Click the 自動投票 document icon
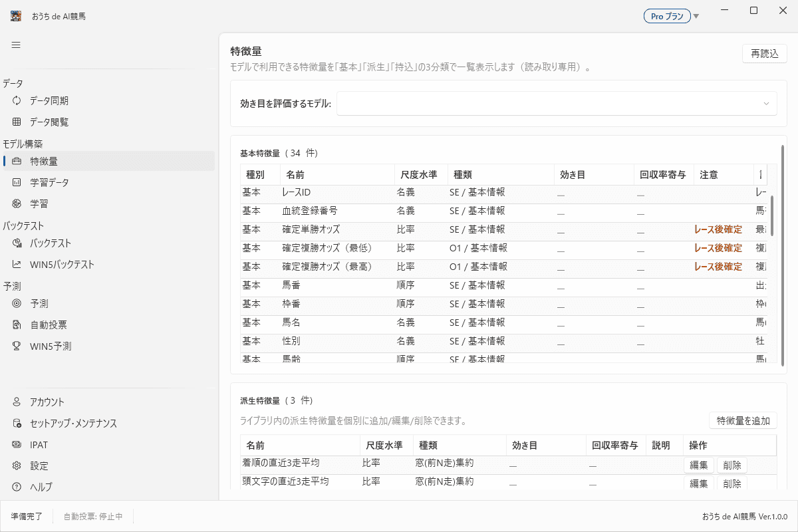Image resolution: width=798 pixels, height=532 pixels. [x=17, y=325]
